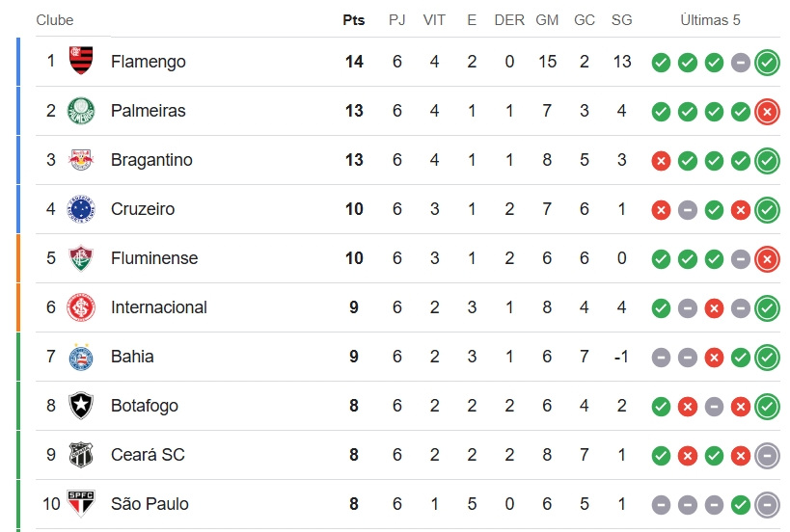Click the Fluminense club crest
Image resolution: width=790 pixels, height=532 pixels.
point(81,257)
